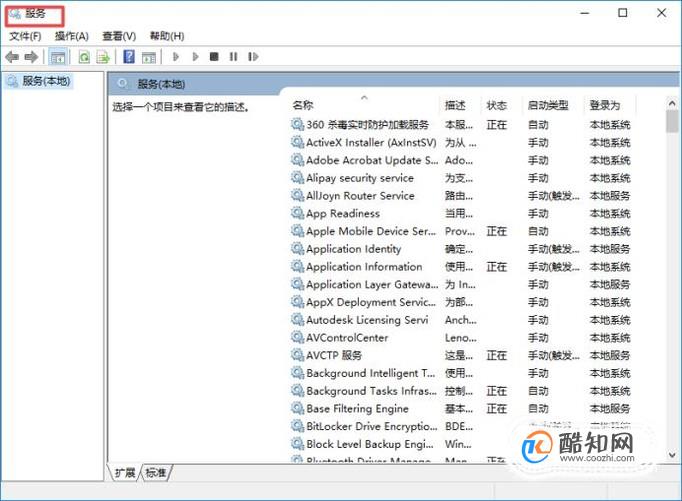The height and width of the screenshot is (501, 682).
Task: Click the Stop Service square icon
Action: coord(214,57)
